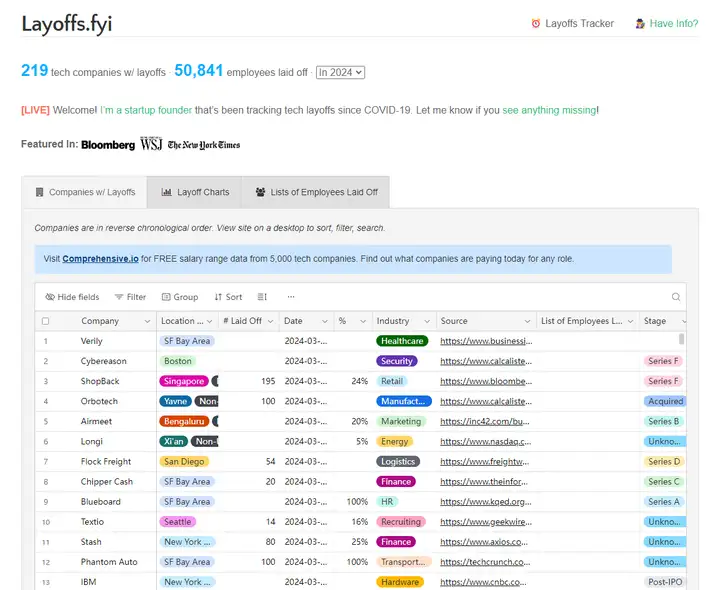Click the Acquired stage tag
Screen dimensions: 720x590
[665, 401]
